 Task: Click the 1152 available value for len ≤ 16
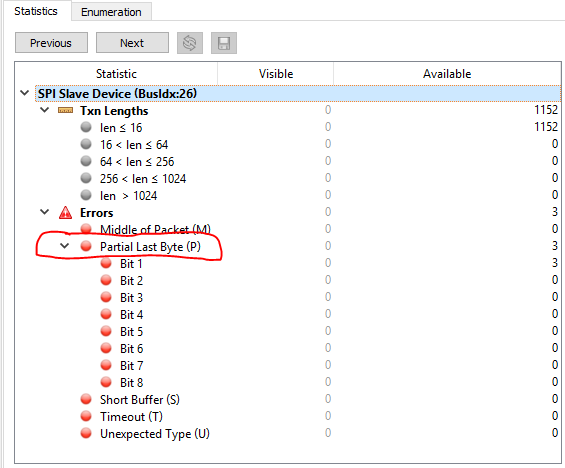click(x=546, y=127)
